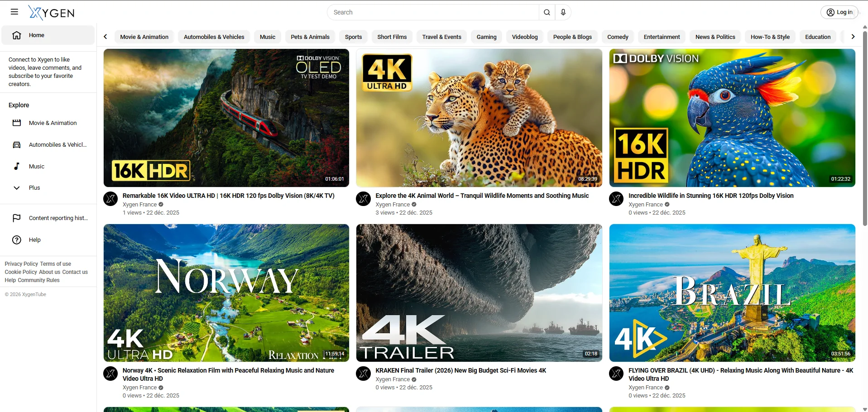The width and height of the screenshot is (868, 412).
Task: Open the hamburger menu icon
Action: pyautogui.click(x=14, y=12)
